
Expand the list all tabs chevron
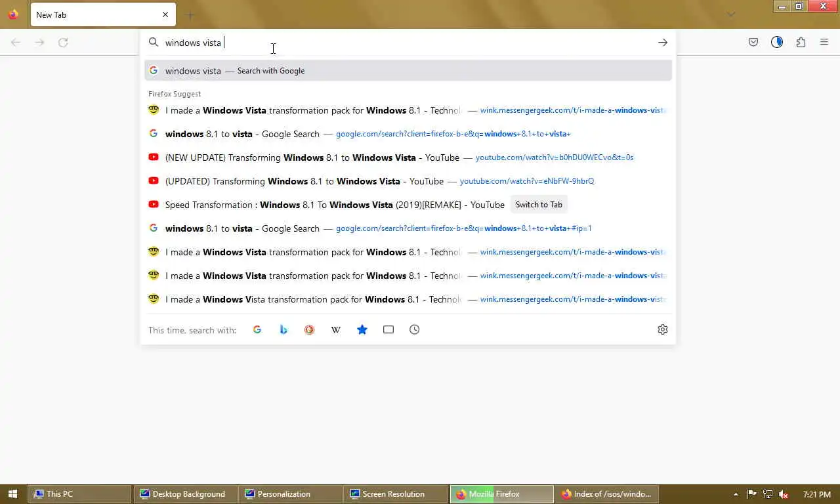731,14
